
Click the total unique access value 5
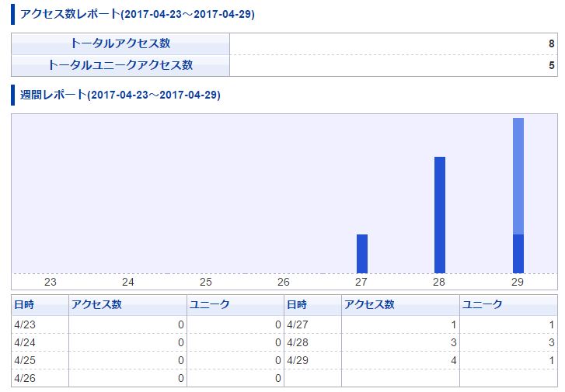tap(551, 65)
